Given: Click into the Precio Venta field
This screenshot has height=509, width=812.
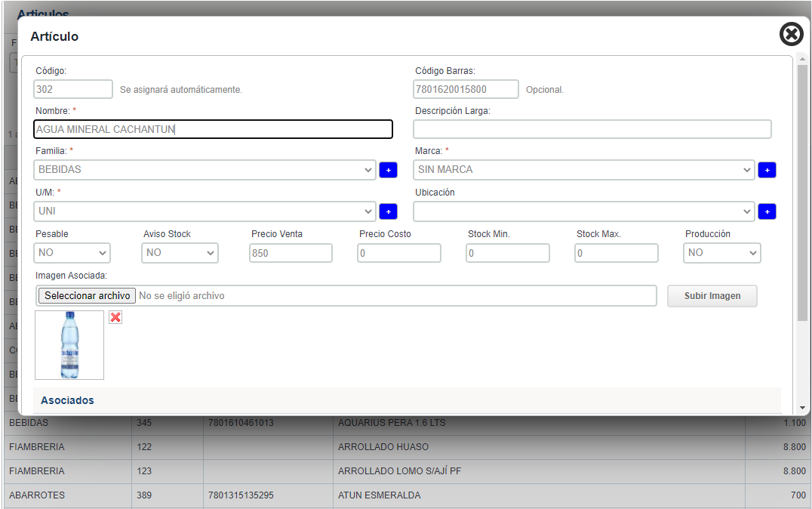Looking at the screenshot, I should [x=291, y=253].
